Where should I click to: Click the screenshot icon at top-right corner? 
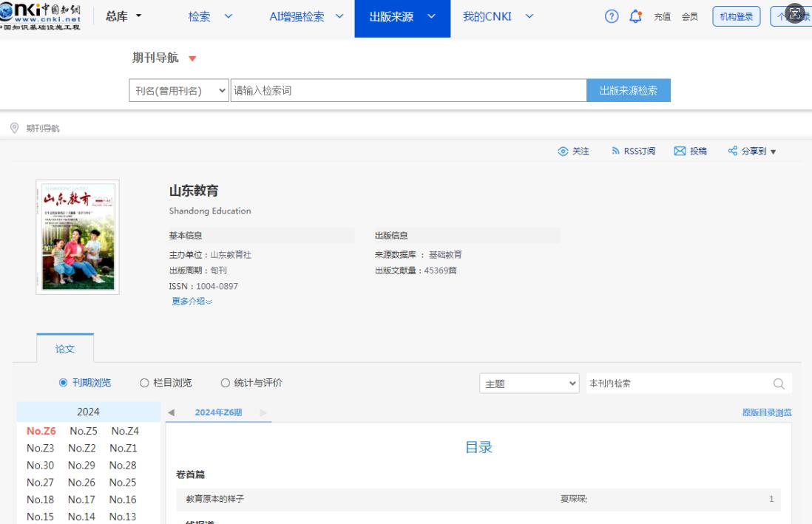(x=796, y=13)
